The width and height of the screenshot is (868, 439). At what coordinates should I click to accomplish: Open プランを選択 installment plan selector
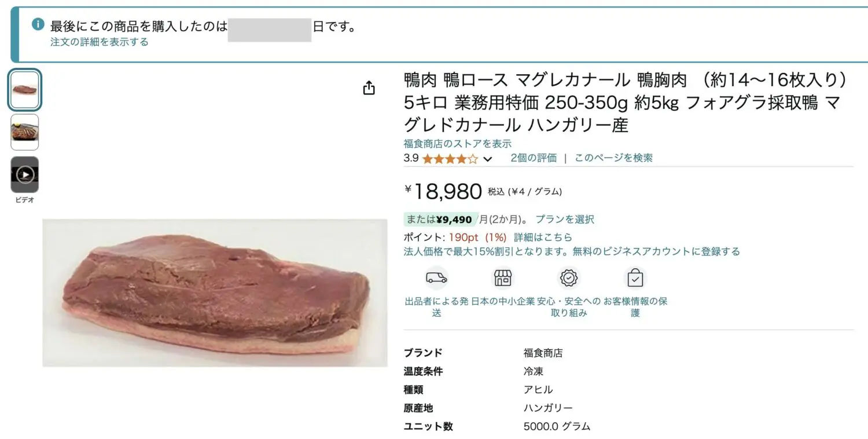(x=564, y=219)
